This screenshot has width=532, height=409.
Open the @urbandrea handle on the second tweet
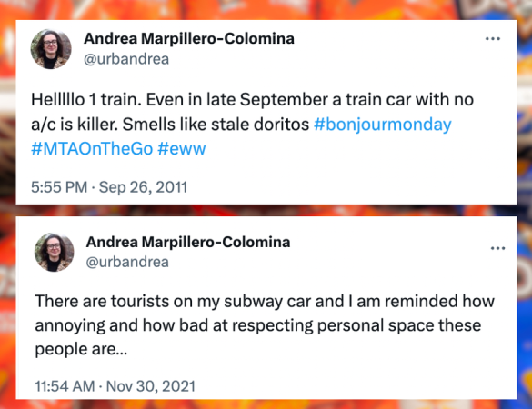(x=127, y=262)
